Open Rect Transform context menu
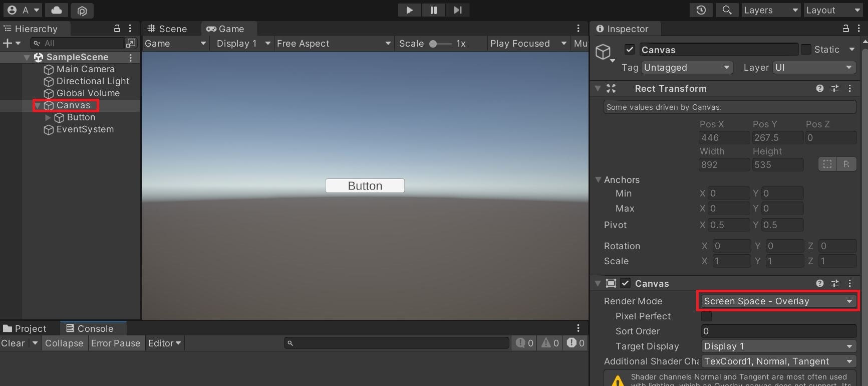868x386 pixels. pos(849,88)
